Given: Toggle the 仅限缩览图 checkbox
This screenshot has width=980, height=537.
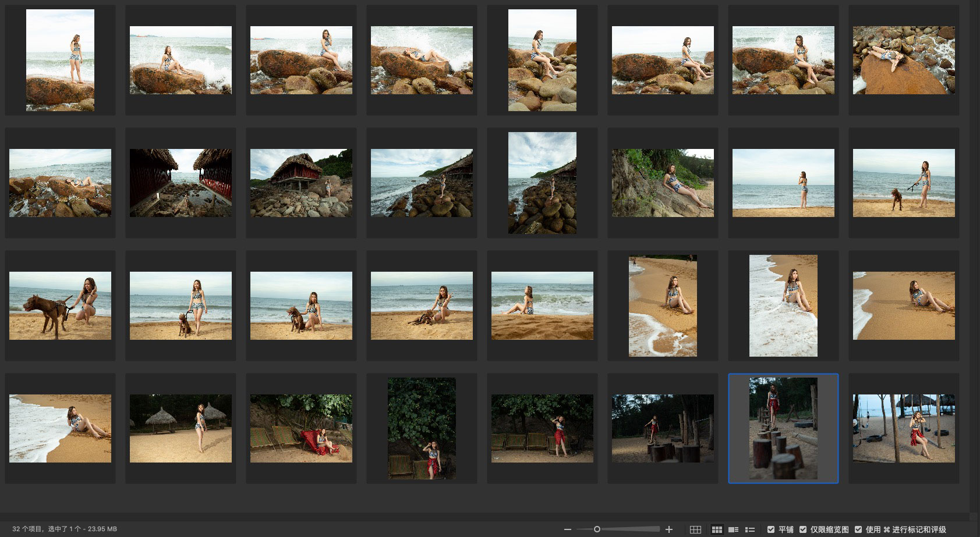Looking at the screenshot, I should pyautogui.click(x=803, y=529).
